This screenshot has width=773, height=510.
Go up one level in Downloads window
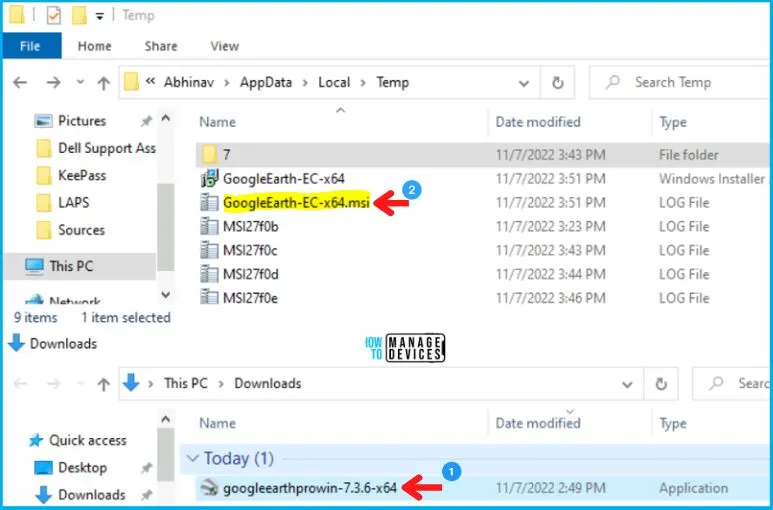(x=104, y=384)
